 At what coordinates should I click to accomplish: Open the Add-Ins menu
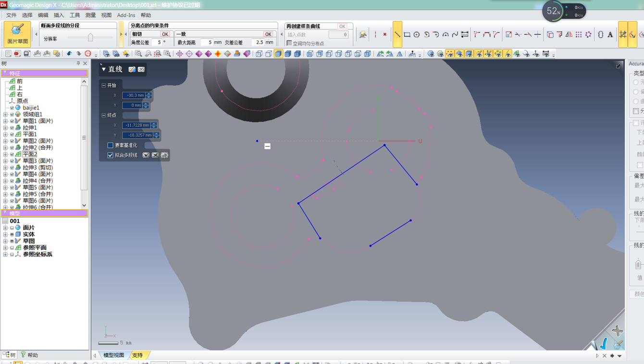pos(126,15)
